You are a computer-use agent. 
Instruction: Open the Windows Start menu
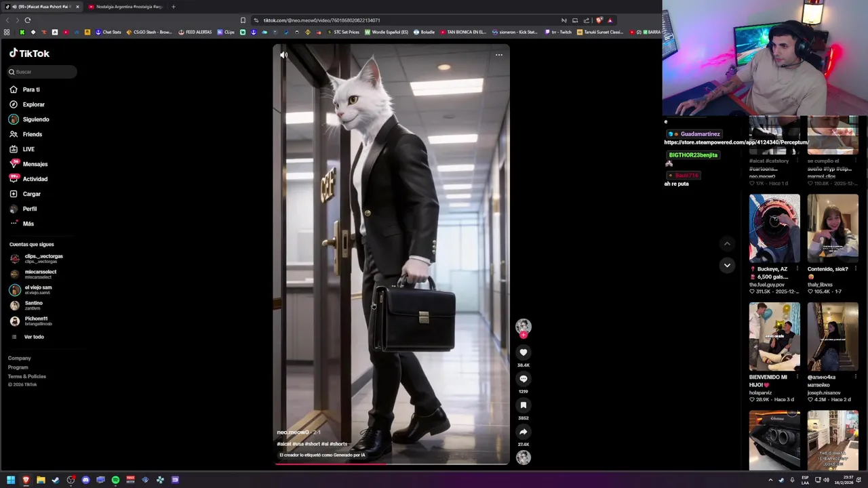coord(11,480)
